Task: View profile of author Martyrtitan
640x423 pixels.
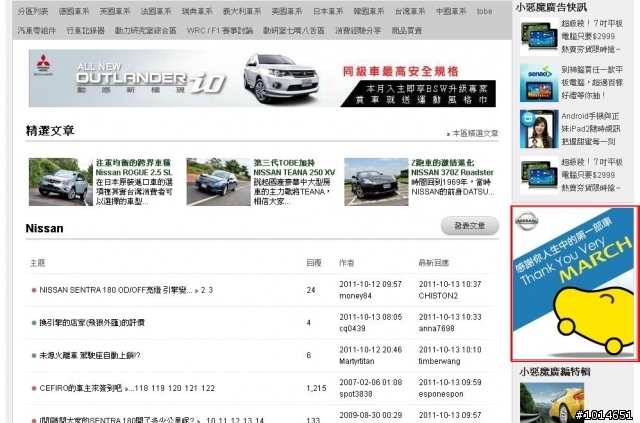Action: tap(357, 361)
